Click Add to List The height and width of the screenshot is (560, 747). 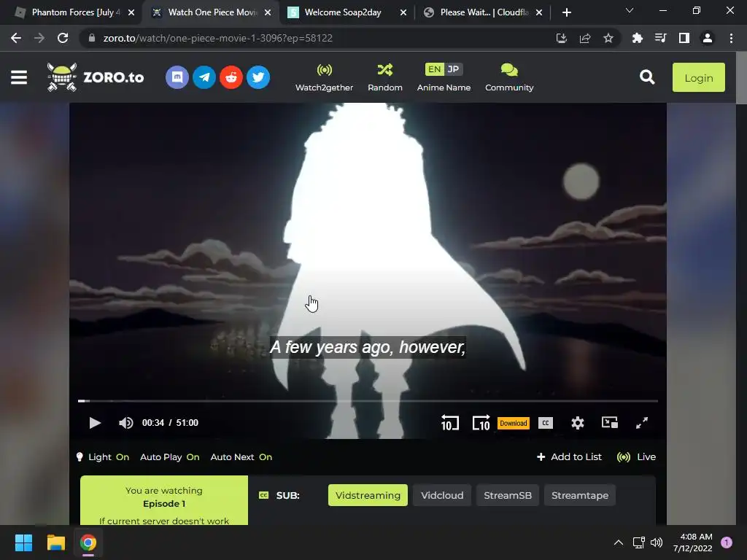pos(569,457)
